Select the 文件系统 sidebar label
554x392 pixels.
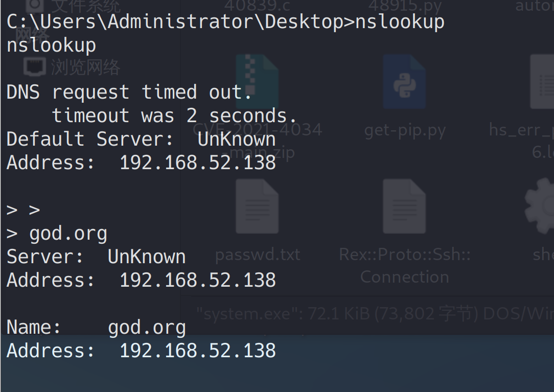(x=86, y=6)
